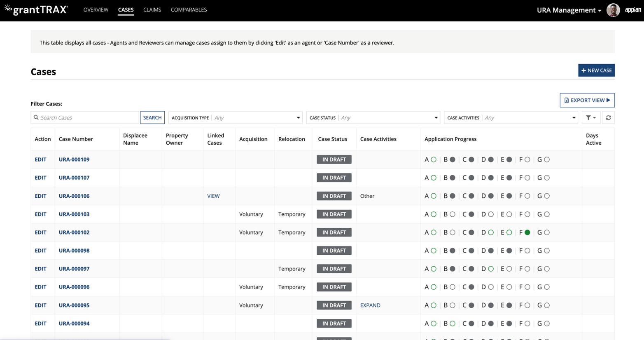Edit case URA-000109

[x=40, y=159]
